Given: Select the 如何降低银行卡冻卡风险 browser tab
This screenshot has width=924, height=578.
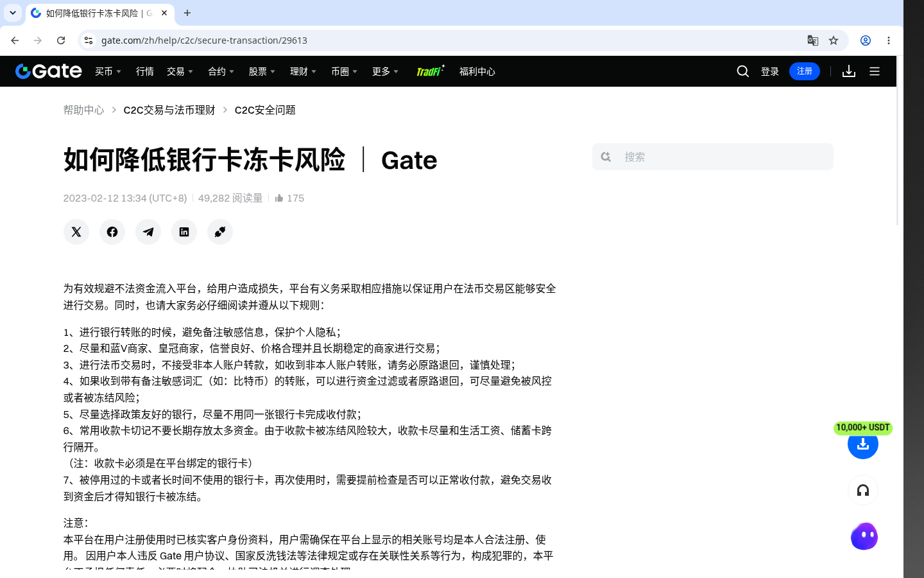Looking at the screenshot, I should [x=99, y=13].
